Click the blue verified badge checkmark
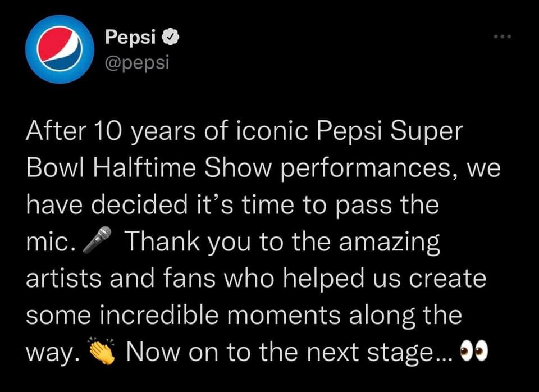This screenshot has width=539, height=392. pos(171,38)
